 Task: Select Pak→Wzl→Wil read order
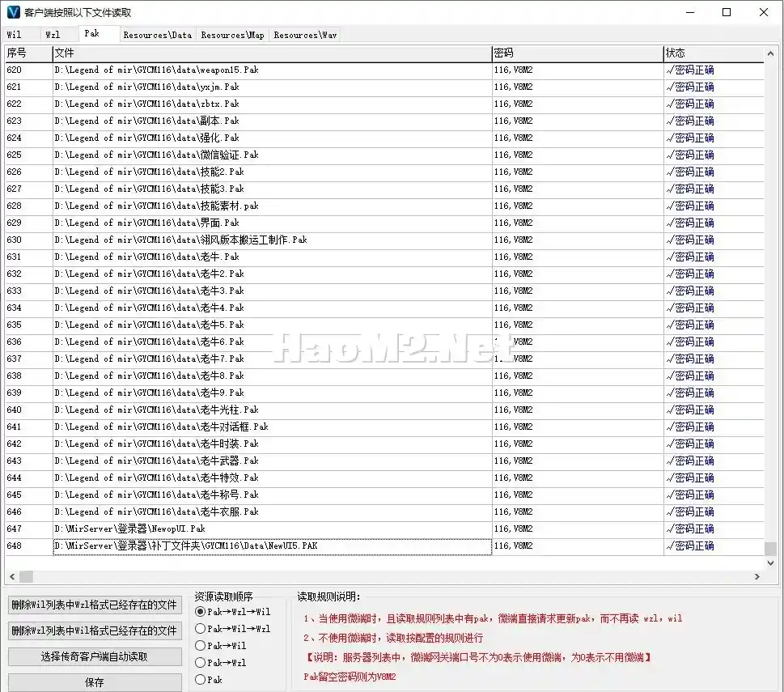point(233,612)
